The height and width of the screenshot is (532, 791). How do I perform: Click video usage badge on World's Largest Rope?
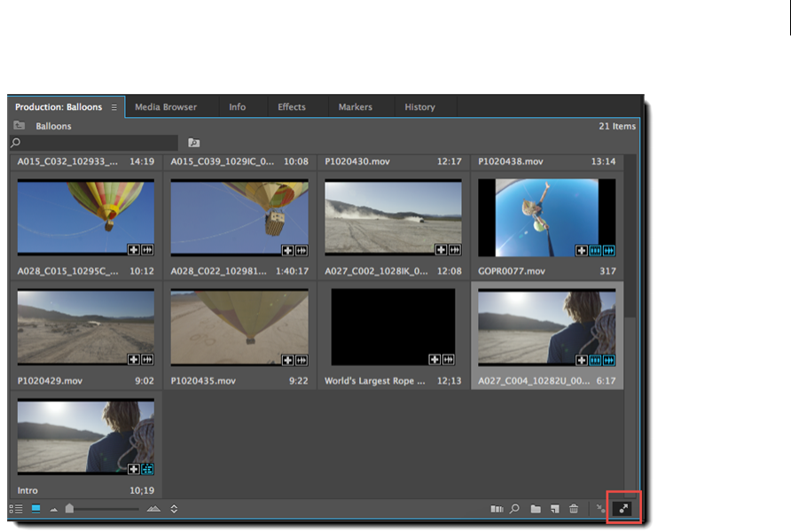point(435,359)
